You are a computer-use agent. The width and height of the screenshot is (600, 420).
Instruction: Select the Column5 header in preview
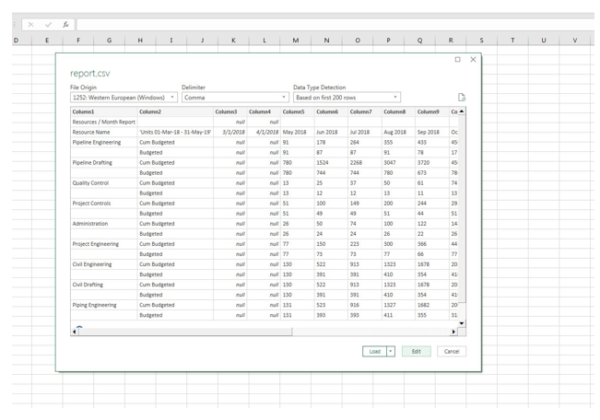(x=296, y=111)
